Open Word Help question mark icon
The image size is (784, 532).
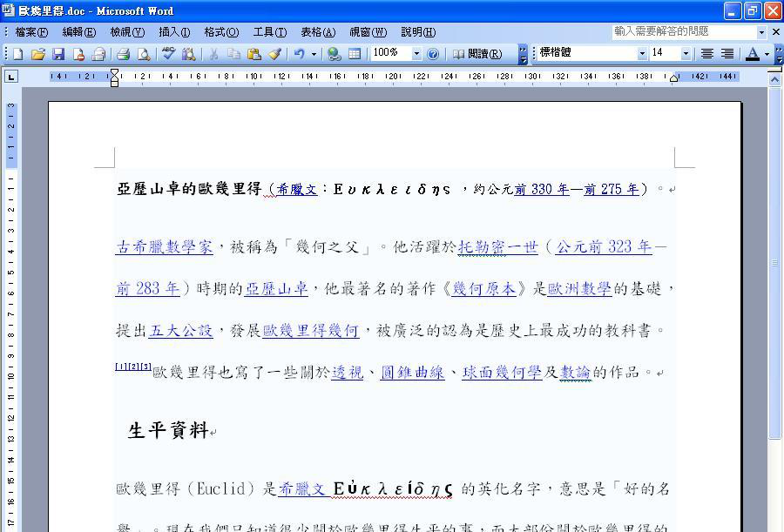[x=433, y=53]
